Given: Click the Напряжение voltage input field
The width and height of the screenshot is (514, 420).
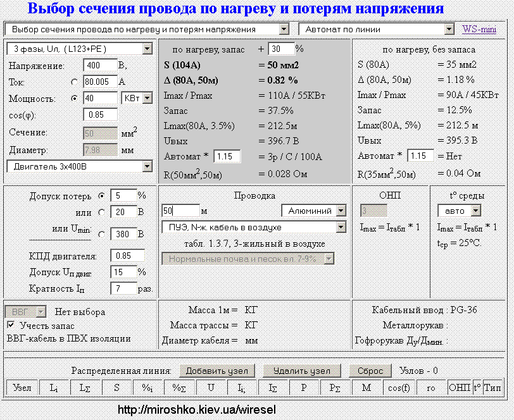Looking at the screenshot, I should point(100,66).
